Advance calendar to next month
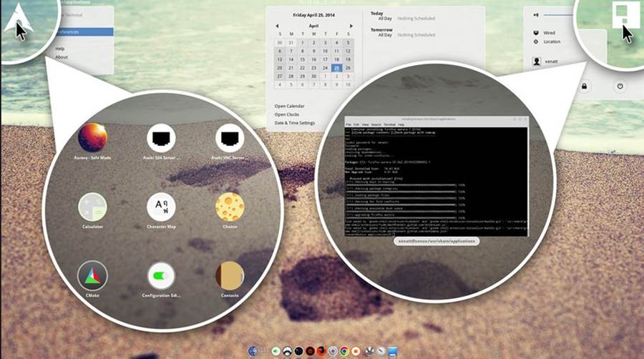The height and width of the screenshot is (359, 644). (x=351, y=26)
